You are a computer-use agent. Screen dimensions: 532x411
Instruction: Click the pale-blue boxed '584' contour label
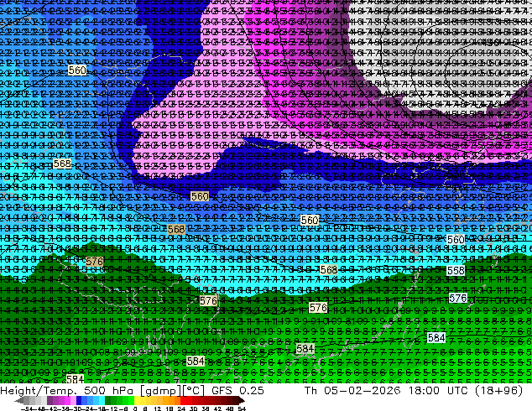(x=436, y=337)
